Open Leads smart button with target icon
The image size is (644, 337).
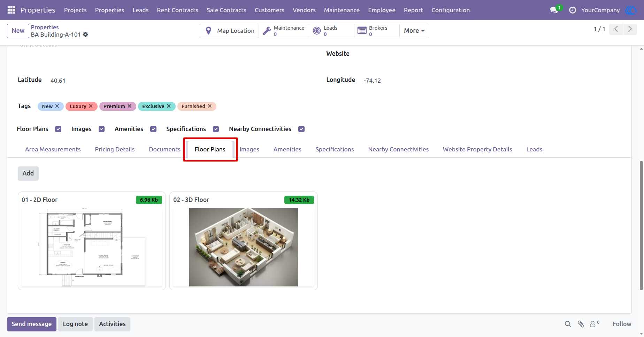pos(331,31)
